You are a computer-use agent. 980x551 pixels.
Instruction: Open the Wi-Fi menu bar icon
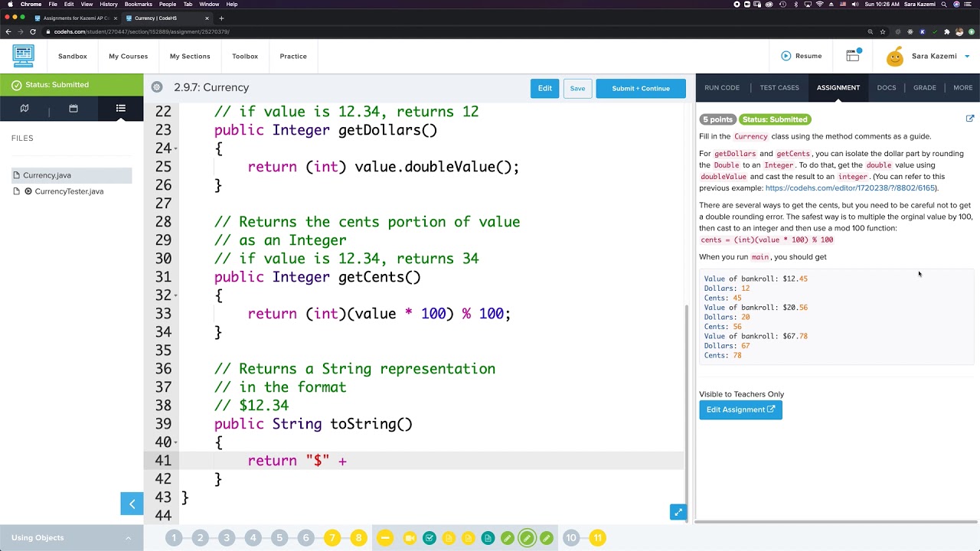[820, 4]
